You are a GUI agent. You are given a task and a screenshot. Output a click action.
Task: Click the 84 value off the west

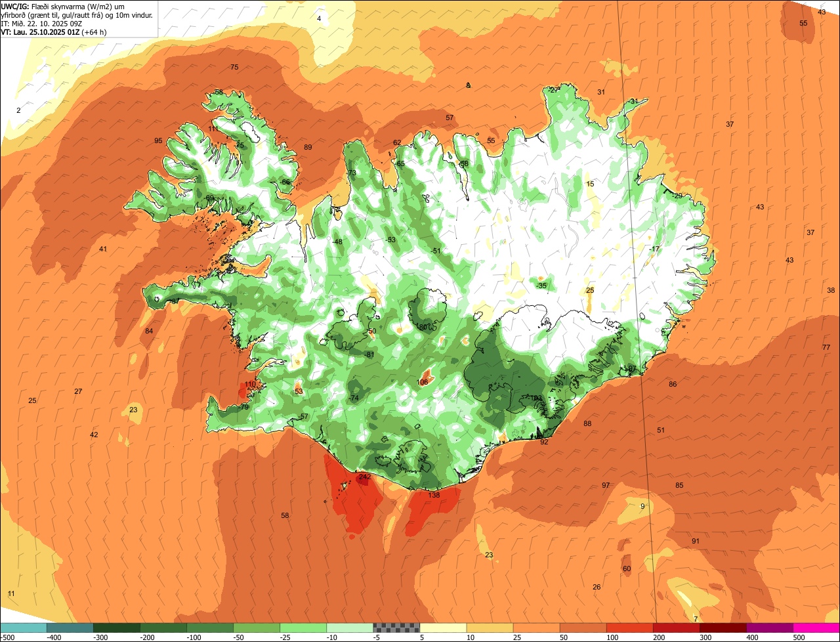149,331
